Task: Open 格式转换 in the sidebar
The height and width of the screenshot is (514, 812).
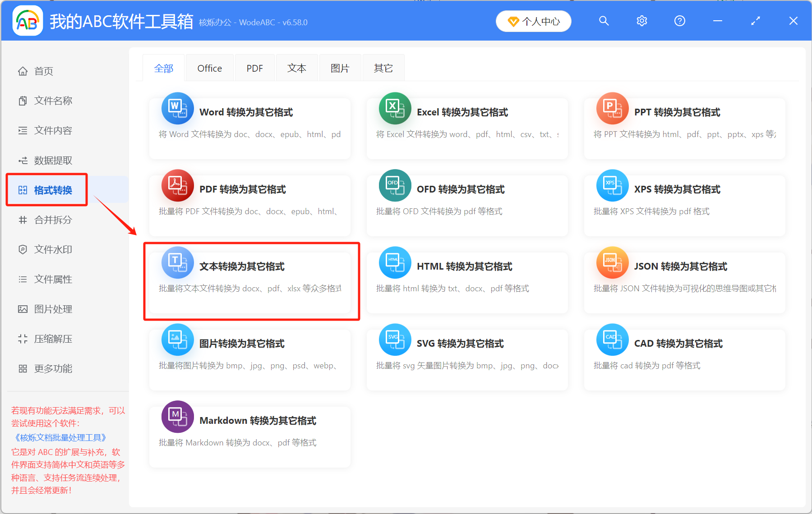Action: (47, 190)
